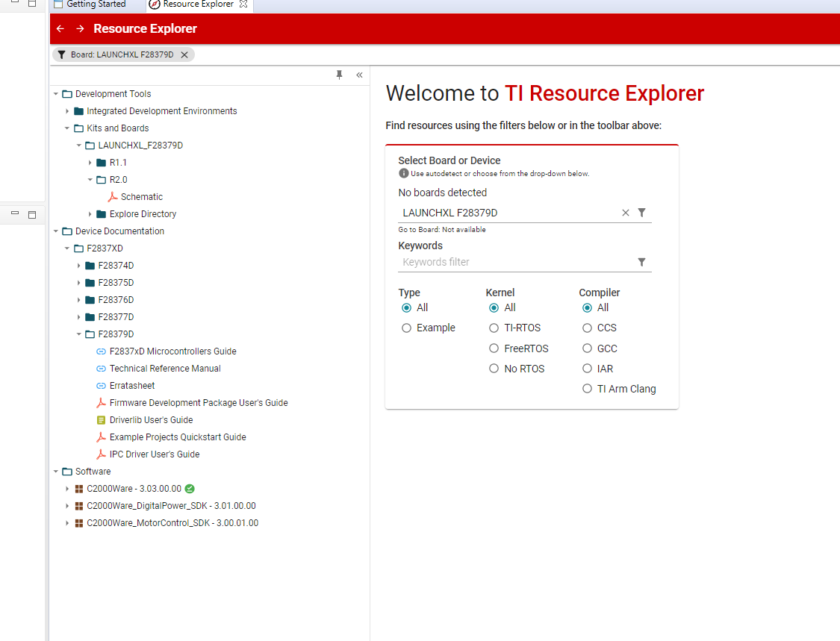Click Example Projects Quickstart Guide PDF icon
The image size is (840, 641).
(x=101, y=437)
